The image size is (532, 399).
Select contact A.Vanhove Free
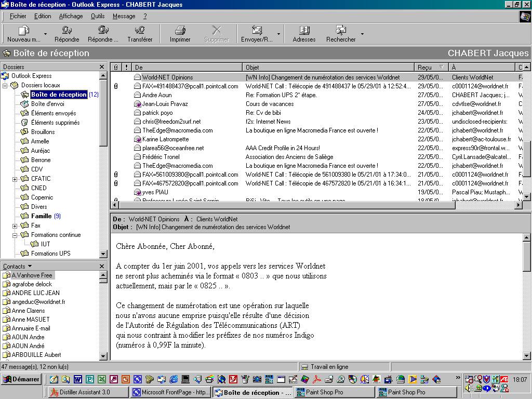point(32,275)
